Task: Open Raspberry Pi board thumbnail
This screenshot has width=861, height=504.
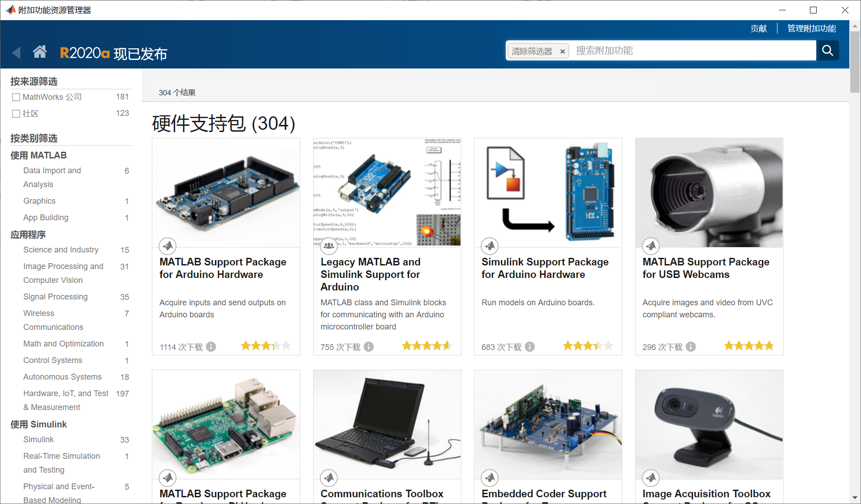Action: 226,424
